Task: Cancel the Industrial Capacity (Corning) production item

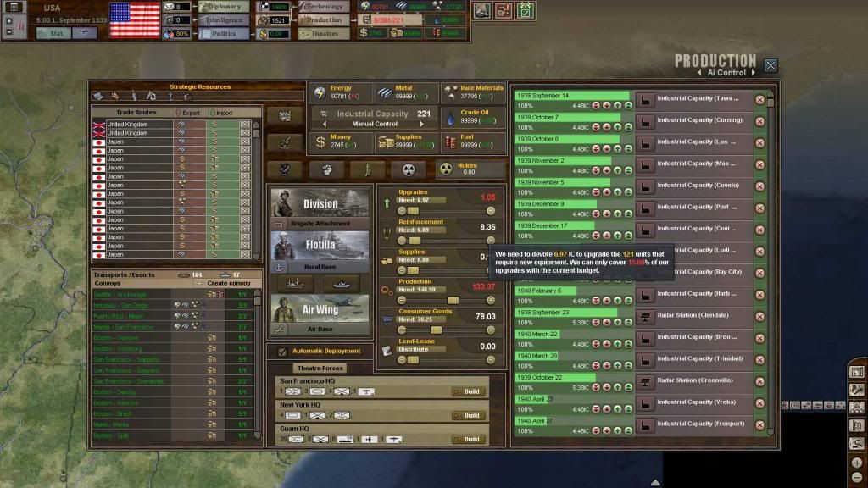Action: (759, 121)
